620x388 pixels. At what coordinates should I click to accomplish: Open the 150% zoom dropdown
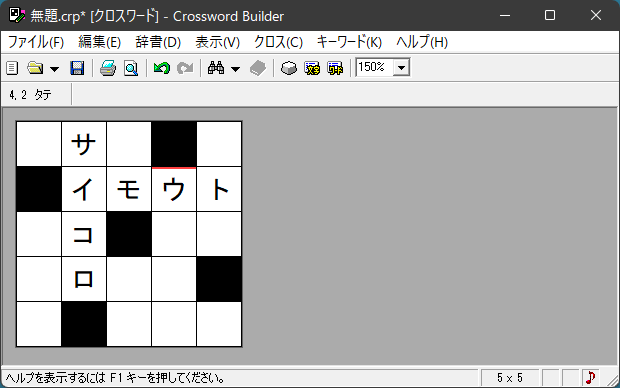pyautogui.click(x=401, y=68)
